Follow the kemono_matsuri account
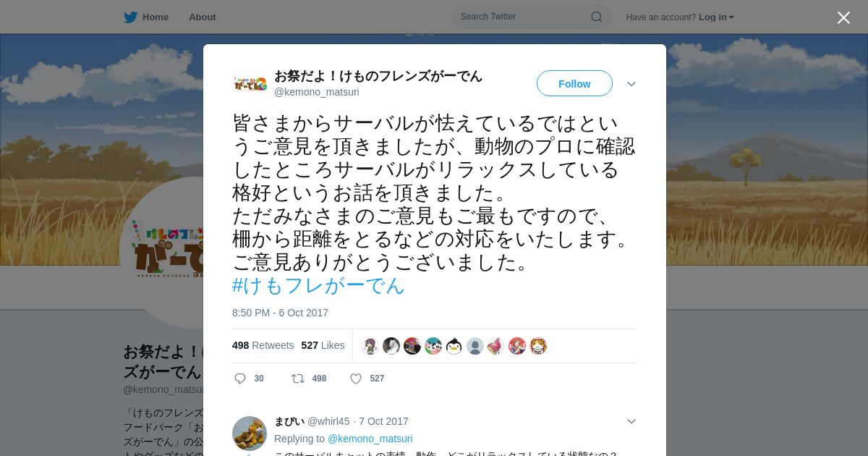Image resolution: width=868 pixels, height=456 pixels. pos(574,84)
